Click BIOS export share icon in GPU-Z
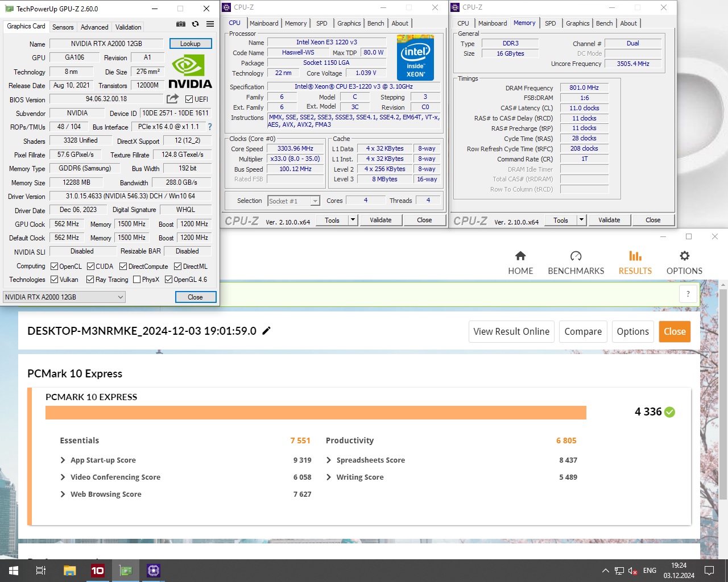The image size is (728, 582). [172, 99]
